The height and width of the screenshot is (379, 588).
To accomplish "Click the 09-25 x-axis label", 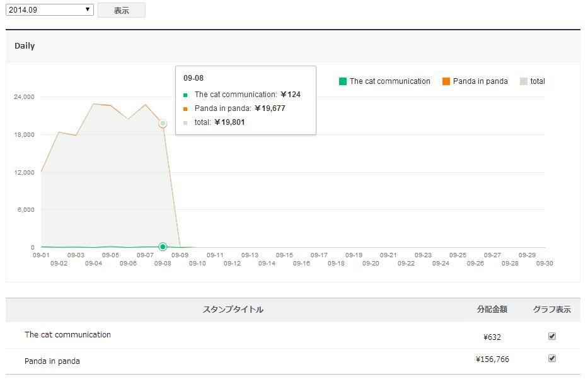I will [x=458, y=255].
